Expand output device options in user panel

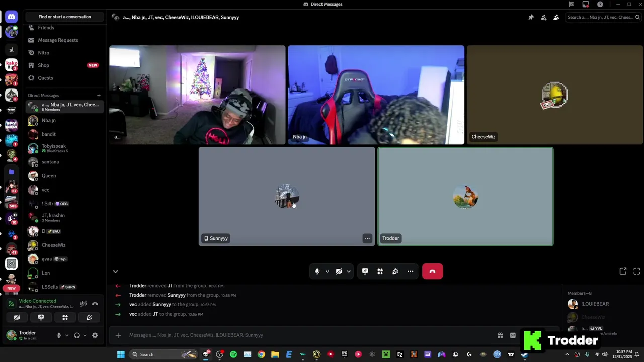(x=84, y=335)
